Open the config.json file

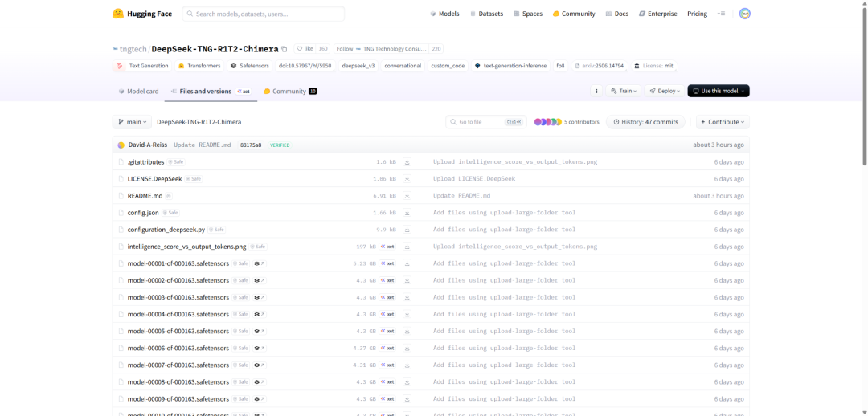[x=143, y=213]
